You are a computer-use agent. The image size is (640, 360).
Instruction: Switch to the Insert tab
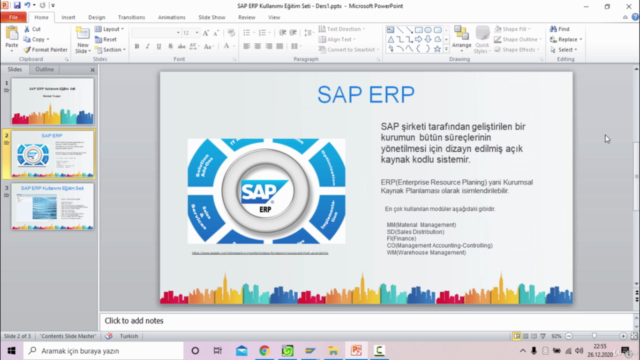pyautogui.click(x=68, y=18)
